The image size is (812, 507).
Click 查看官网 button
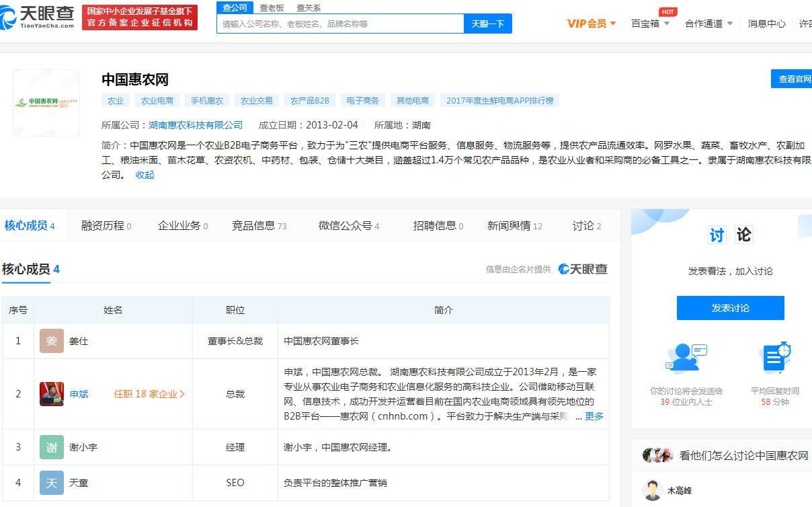coord(792,79)
